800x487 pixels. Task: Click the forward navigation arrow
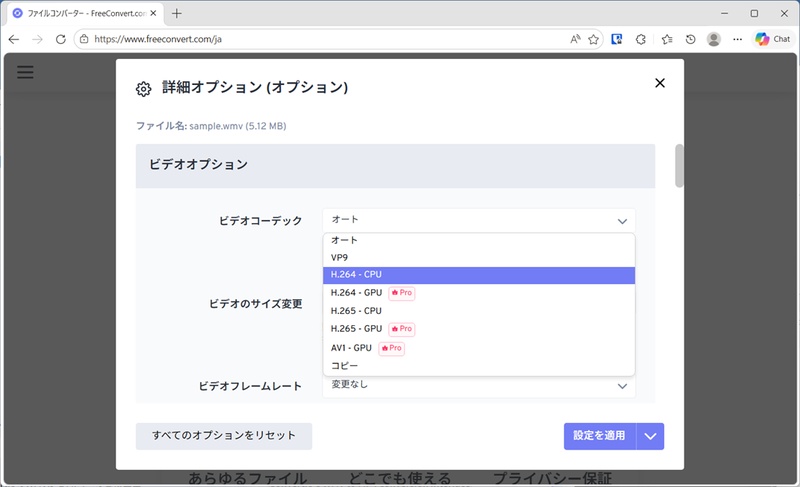point(37,39)
